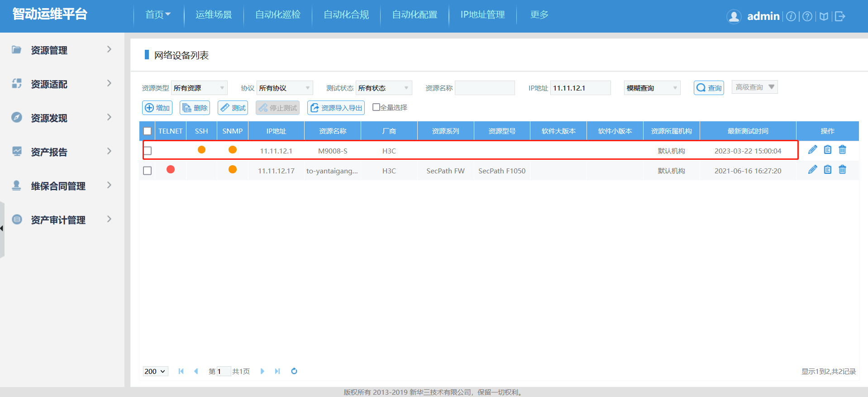Open the help question mark icon
Screen dimensions: 868x397
coord(807,16)
